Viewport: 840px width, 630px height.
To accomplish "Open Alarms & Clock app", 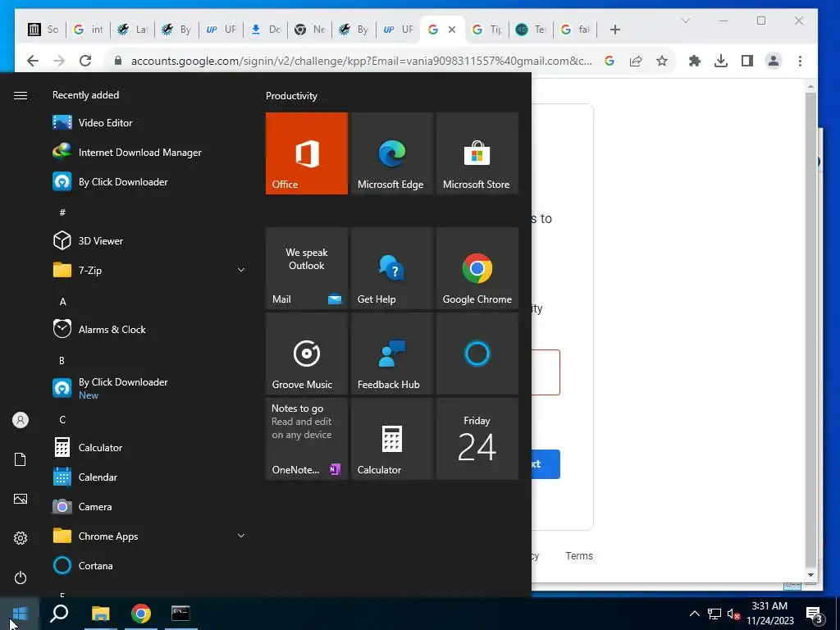I will [x=150, y=330].
